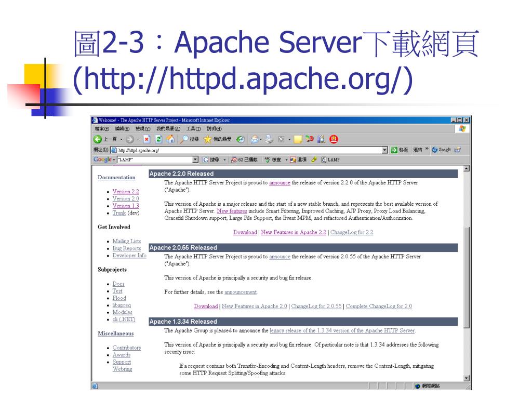The height and width of the screenshot is (399, 532).
Task: Click the announcement link in 2.0.55 section
Action: [241, 292]
